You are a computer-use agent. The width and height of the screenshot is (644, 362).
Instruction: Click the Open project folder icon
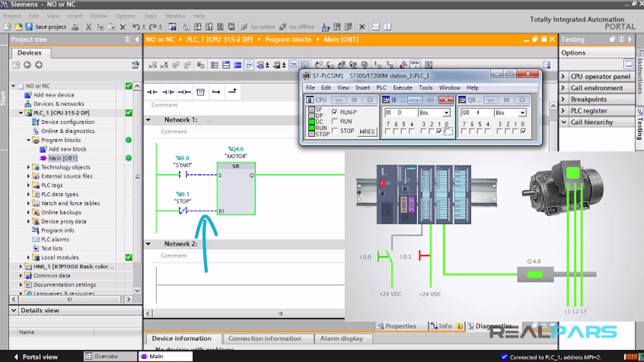coord(18,27)
